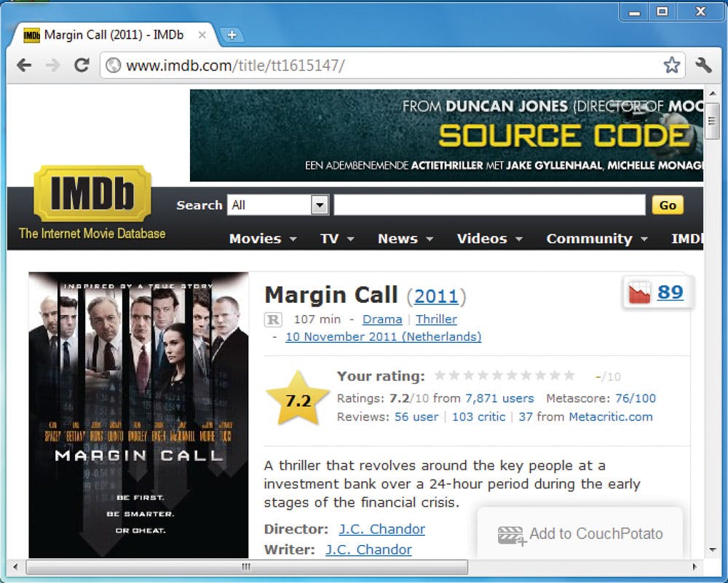
Task: Click the yellow Go search button
Action: click(667, 205)
